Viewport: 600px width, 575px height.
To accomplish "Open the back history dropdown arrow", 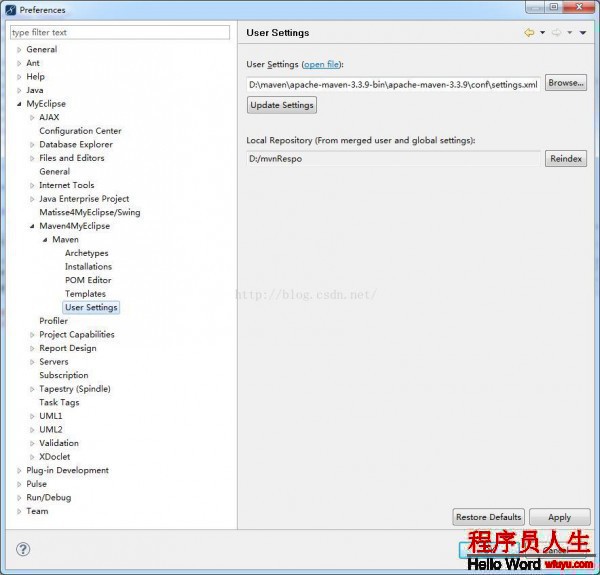I will (x=543, y=33).
